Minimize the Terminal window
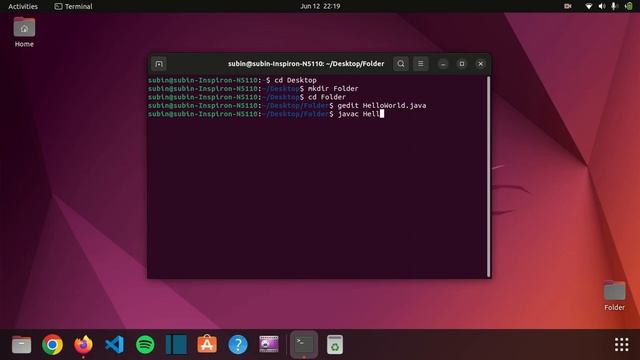The height and width of the screenshot is (360, 640). point(443,64)
